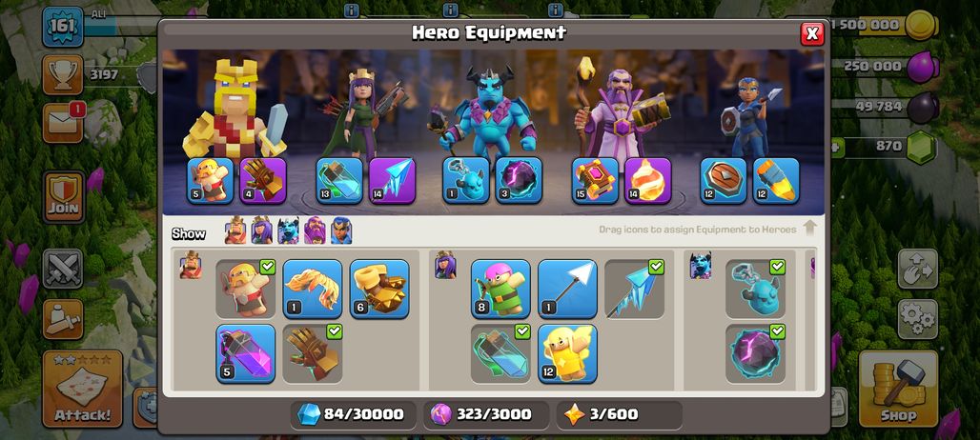Filter equipment by Grand Warden portrait
This screenshot has width=980, height=440.
pyautogui.click(x=315, y=230)
